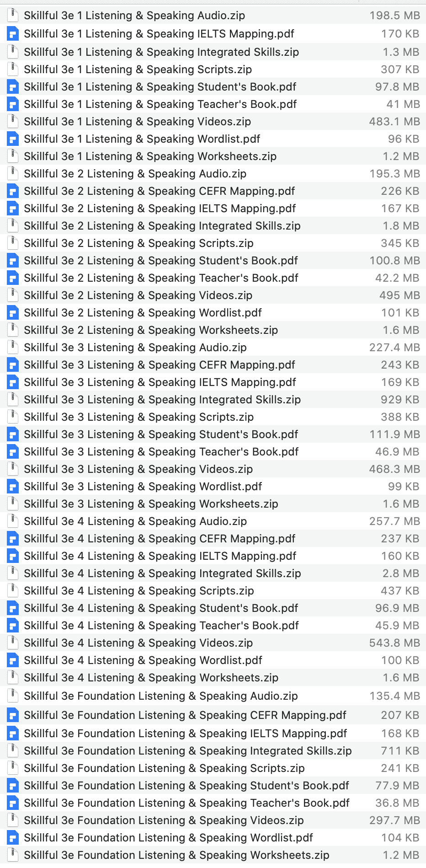Select file name Skillful 3e 3 IELTS Mapping.pdf

click(x=160, y=382)
